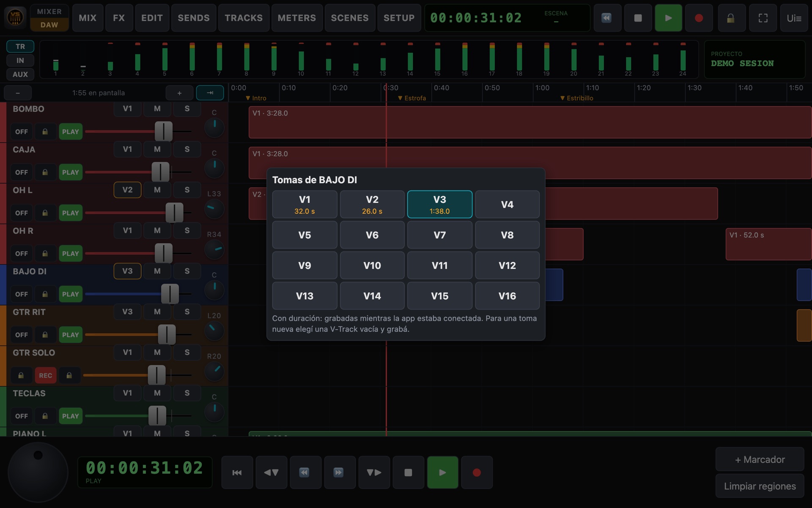Go to previous marker in bottom transport

(x=272, y=472)
